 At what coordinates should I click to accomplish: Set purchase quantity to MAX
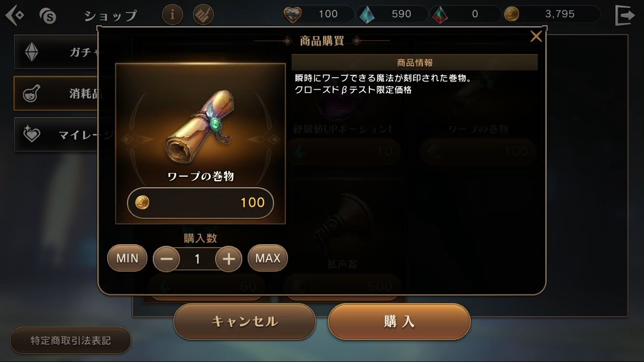coord(267,258)
